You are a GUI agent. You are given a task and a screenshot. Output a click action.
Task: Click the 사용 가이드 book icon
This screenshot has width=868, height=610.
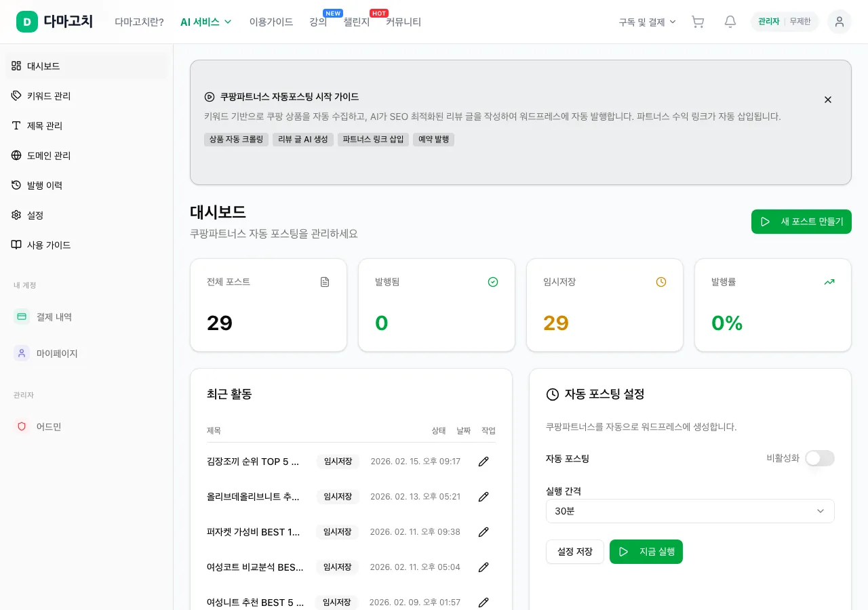(x=16, y=245)
